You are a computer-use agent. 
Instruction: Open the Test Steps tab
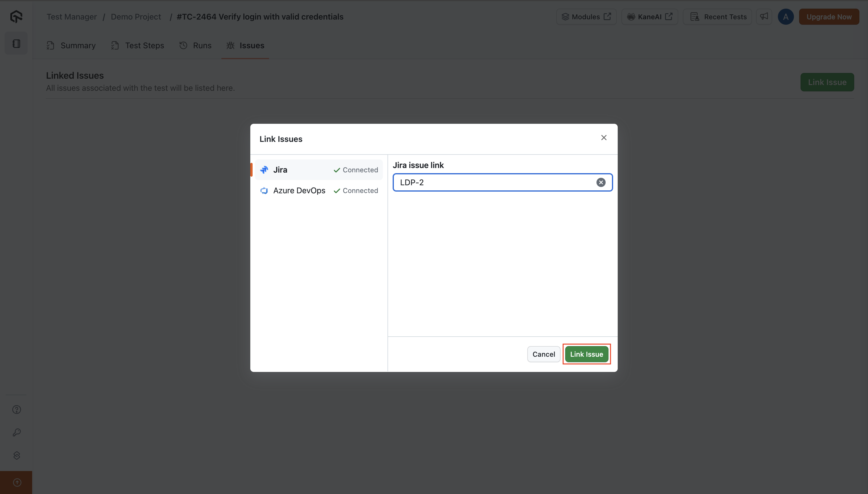[x=144, y=45]
